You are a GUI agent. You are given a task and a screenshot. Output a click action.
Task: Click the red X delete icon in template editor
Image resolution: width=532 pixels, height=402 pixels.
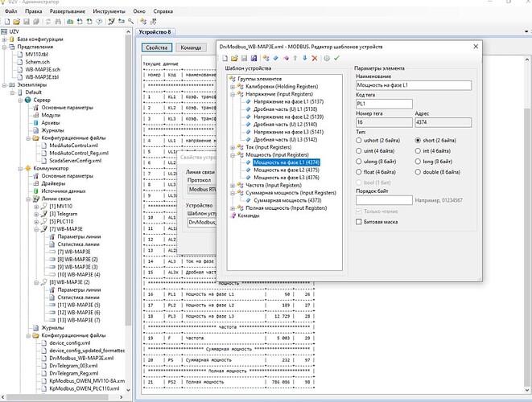pos(315,59)
